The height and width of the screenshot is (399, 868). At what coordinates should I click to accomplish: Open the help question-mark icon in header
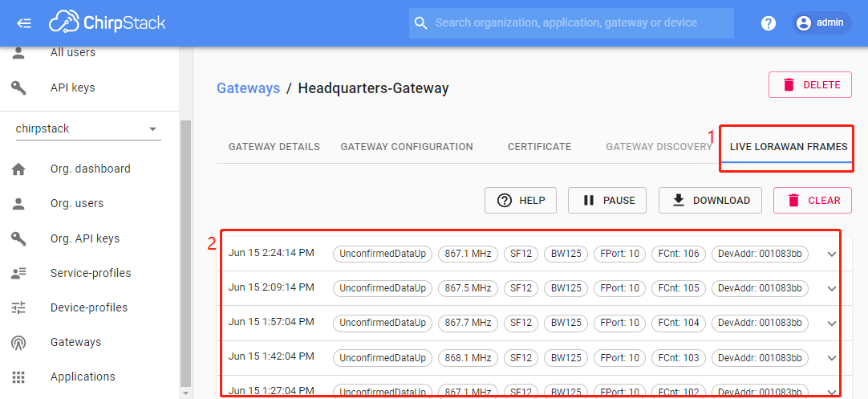click(769, 23)
